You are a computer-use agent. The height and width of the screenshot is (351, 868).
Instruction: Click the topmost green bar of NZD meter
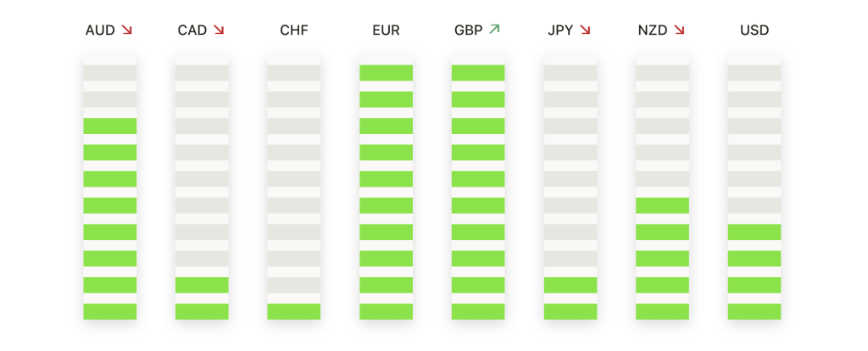point(663,205)
